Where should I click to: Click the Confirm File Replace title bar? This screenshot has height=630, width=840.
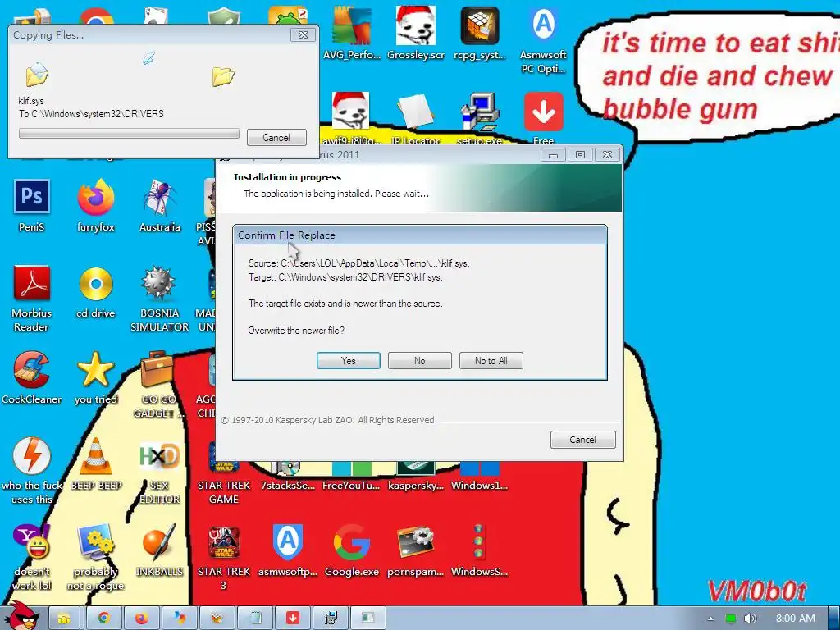(419, 235)
